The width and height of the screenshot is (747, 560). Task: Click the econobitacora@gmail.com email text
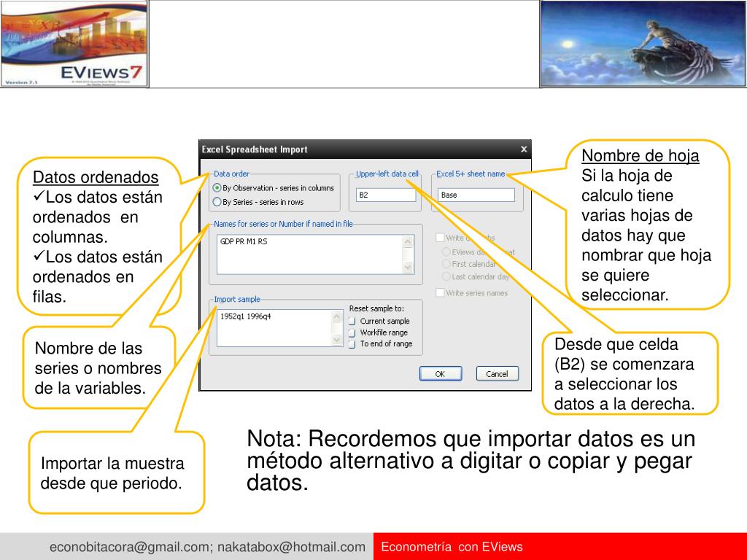tap(130, 547)
